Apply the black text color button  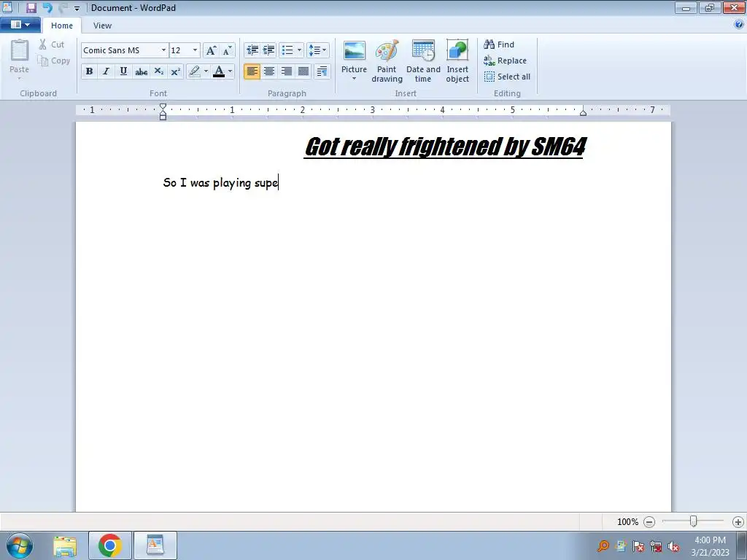(x=219, y=71)
